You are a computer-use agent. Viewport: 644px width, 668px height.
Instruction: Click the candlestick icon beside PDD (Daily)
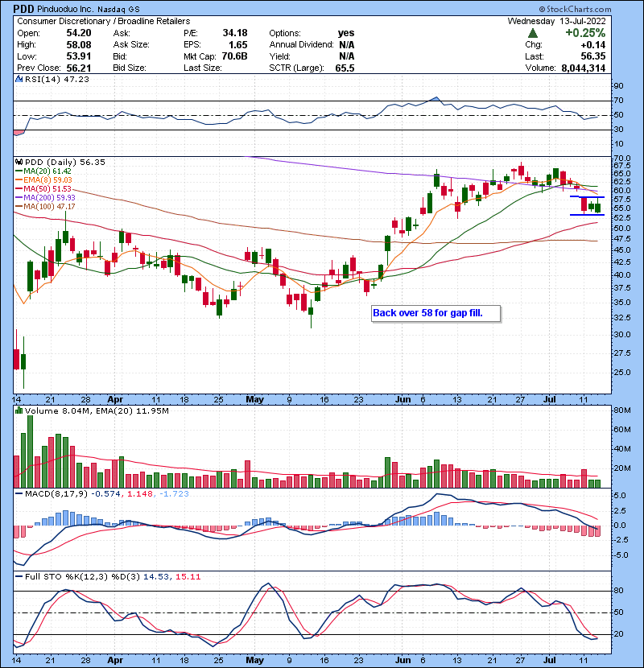(x=19, y=162)
